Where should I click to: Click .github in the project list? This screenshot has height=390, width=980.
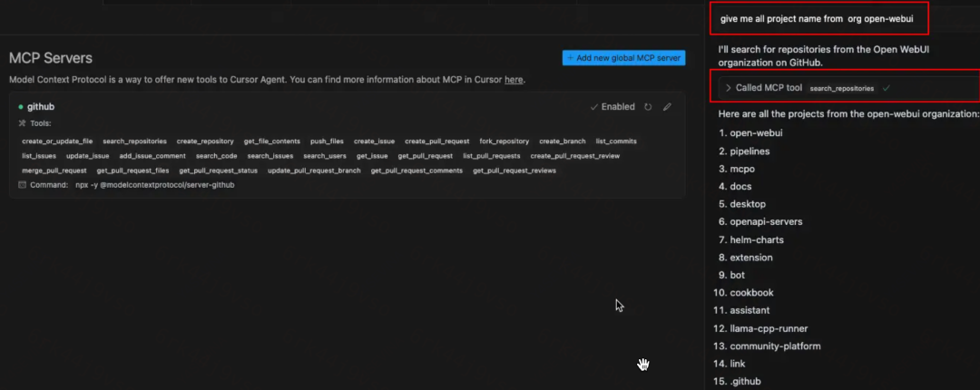click(746, 381)
